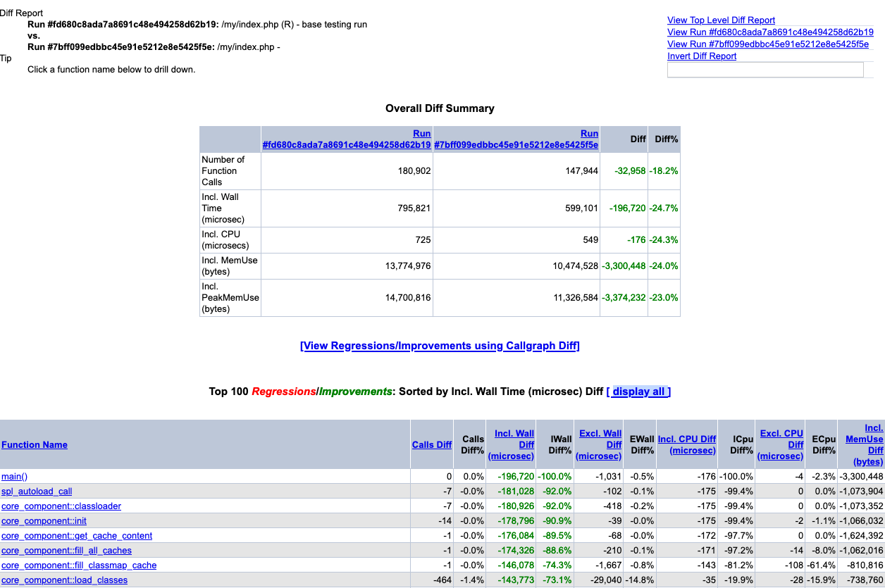The width and height of the screenshot is (885, 588).
Task: Click the Incl. PeakMemUse (bytes) row label
Action: pos(230,298)
